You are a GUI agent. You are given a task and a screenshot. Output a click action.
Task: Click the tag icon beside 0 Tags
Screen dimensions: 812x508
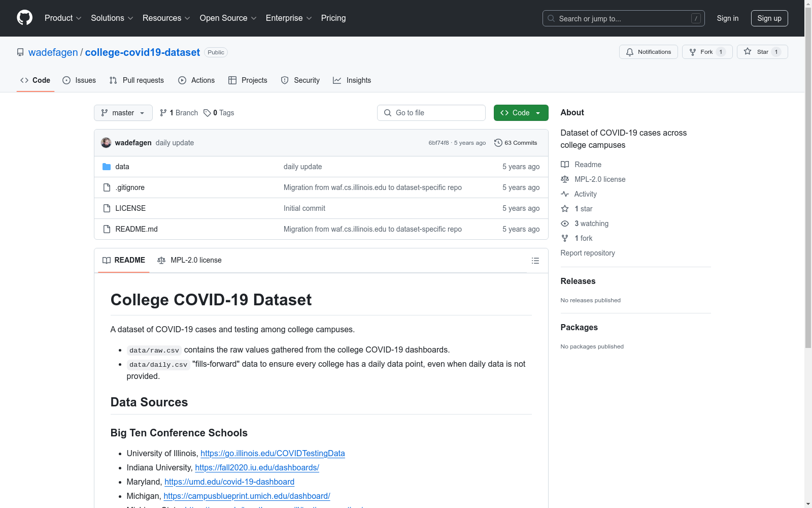(207, 113)
